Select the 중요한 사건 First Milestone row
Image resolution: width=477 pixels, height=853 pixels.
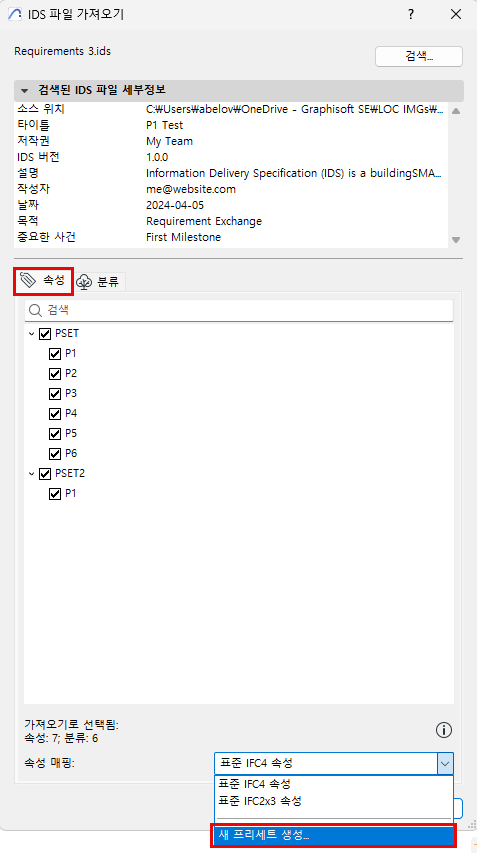click(231, 237)
